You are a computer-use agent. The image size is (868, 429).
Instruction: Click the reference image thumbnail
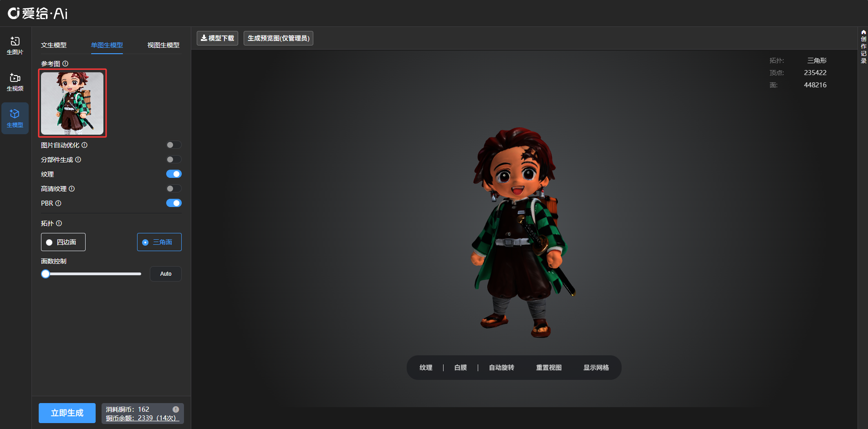tap(72, 103)
